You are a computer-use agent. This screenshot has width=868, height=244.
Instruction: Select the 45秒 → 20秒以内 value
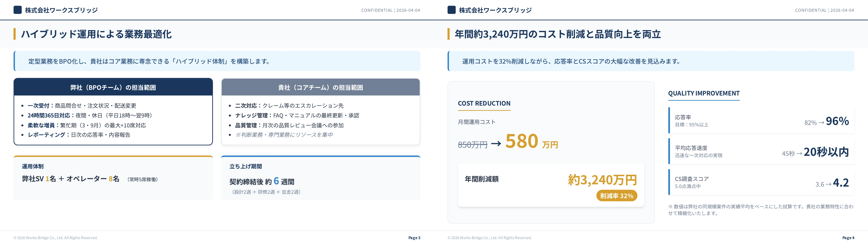815,152
